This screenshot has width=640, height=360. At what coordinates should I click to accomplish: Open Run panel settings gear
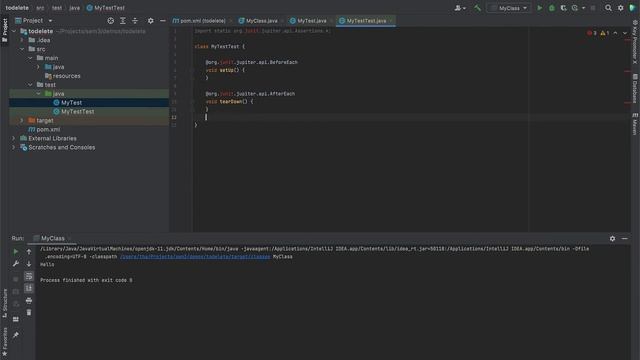(612, 238)
